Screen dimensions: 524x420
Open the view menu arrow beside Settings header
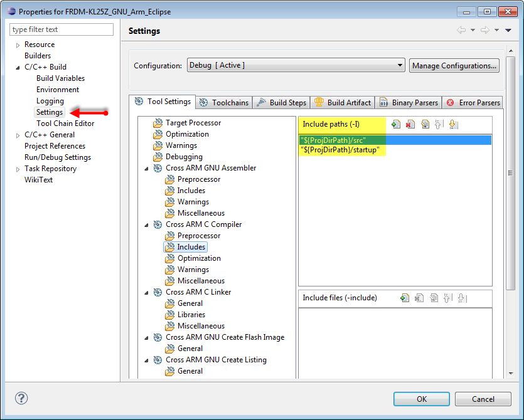click(508, 31)
